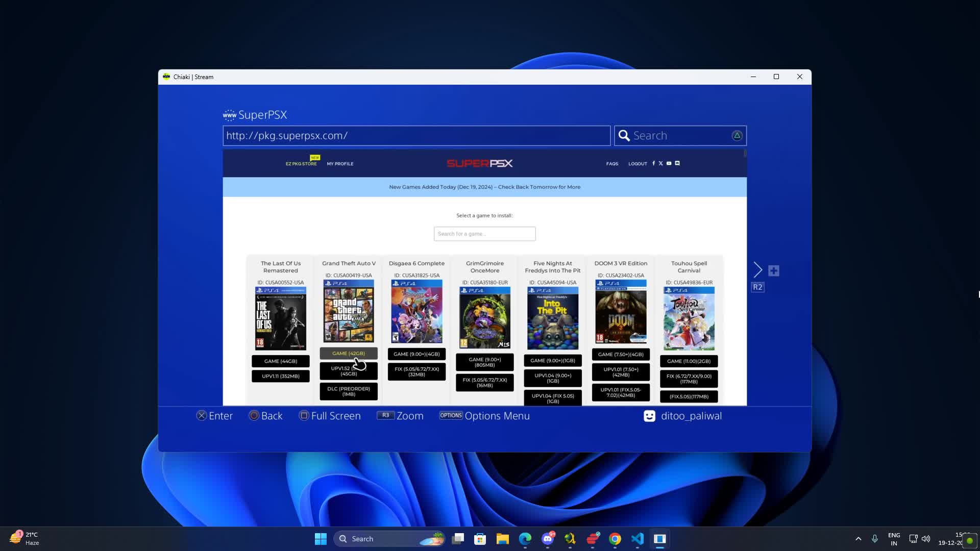Click the URL address bar

416,136
